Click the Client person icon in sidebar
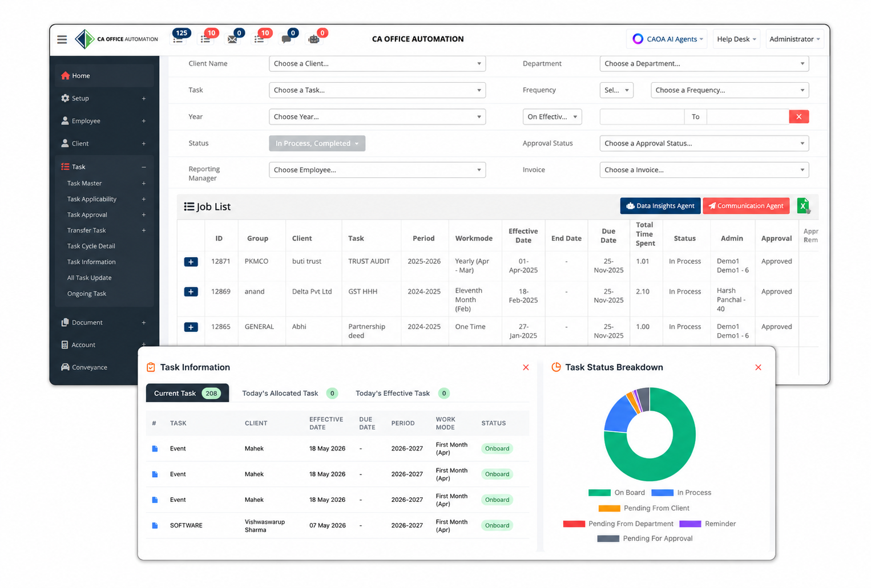This screenshot has width=871, height=588. [x=65, y=143]
